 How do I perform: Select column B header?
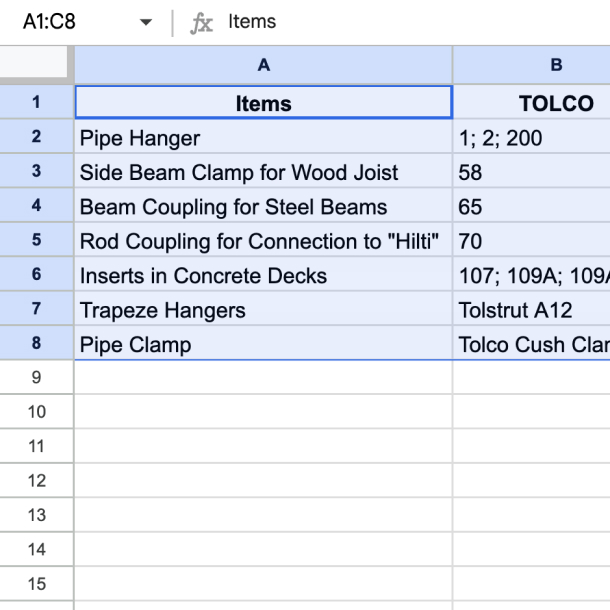tap(555, 65)
